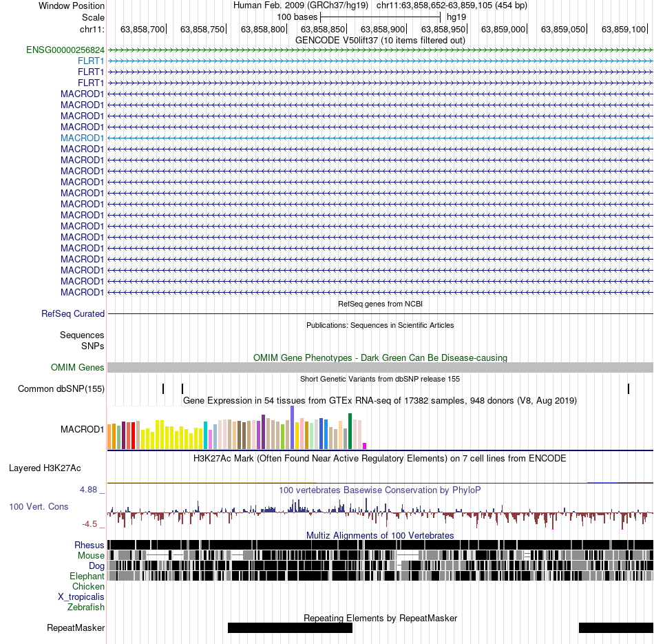Click the OMIM Genes track label

[x=78, y=368]
